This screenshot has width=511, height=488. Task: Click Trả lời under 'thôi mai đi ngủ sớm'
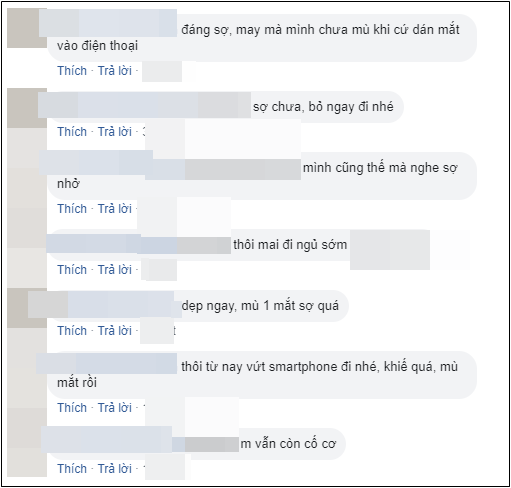(115, 270)
